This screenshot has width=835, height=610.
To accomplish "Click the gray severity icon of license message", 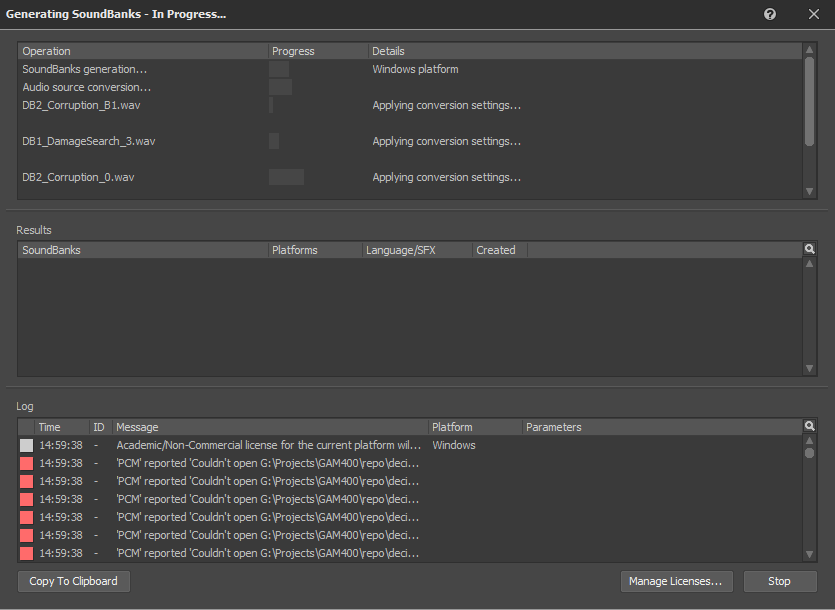I will point(26,445).
